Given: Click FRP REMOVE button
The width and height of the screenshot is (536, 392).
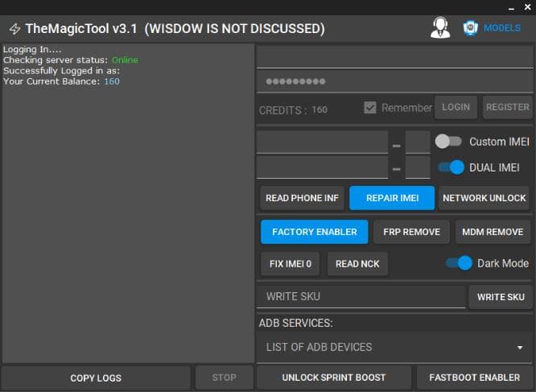Looking at the screenshot, I should click(x=411, y=232).
